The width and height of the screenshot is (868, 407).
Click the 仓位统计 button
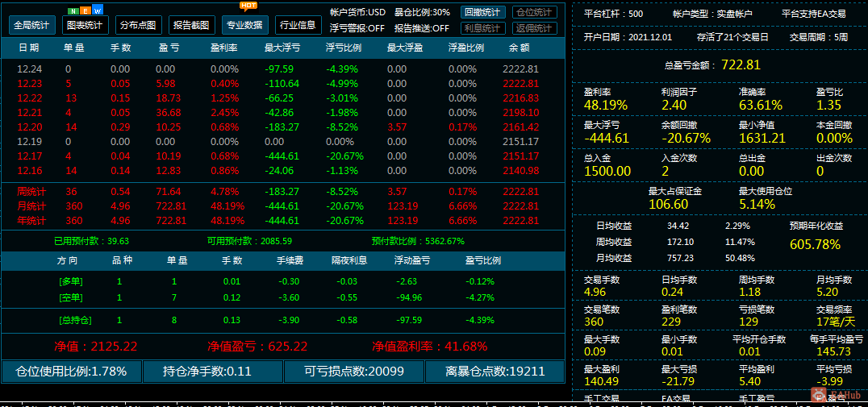(535, 12)
